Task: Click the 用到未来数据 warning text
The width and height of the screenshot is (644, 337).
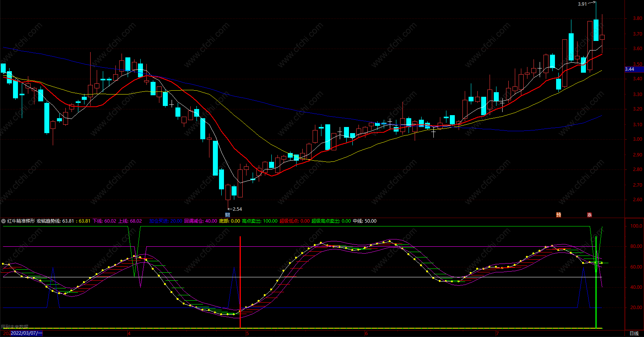Action: [x=15, y=327]
